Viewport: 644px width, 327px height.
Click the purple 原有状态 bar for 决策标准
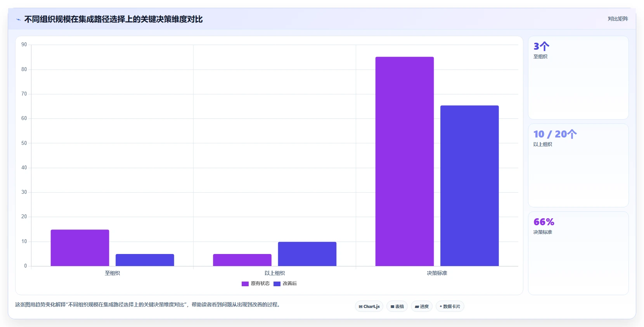pos(405,162)
